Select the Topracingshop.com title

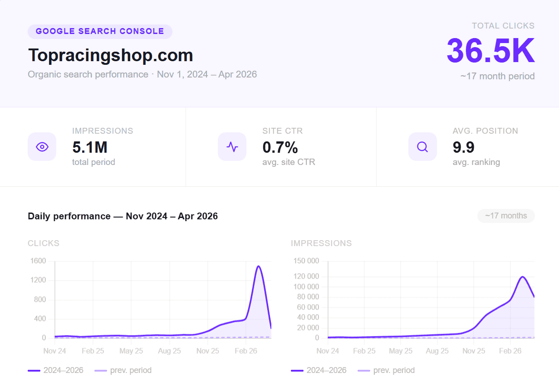111,55
